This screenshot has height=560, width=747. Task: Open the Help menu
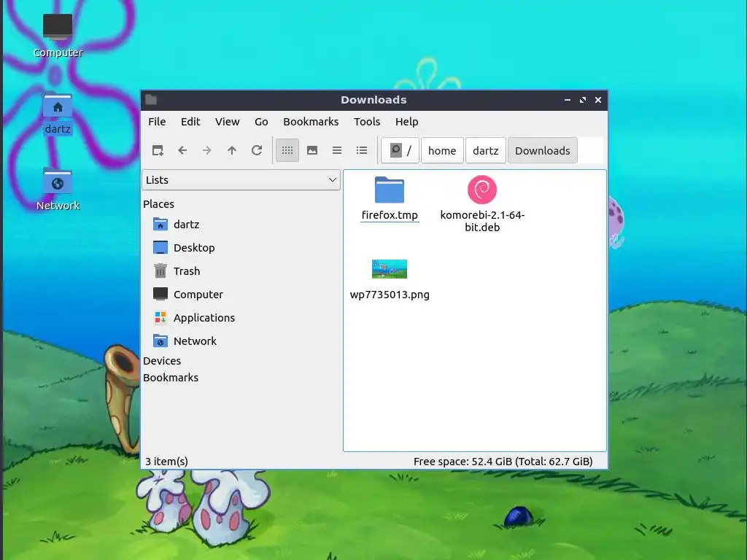coord(407,122)
